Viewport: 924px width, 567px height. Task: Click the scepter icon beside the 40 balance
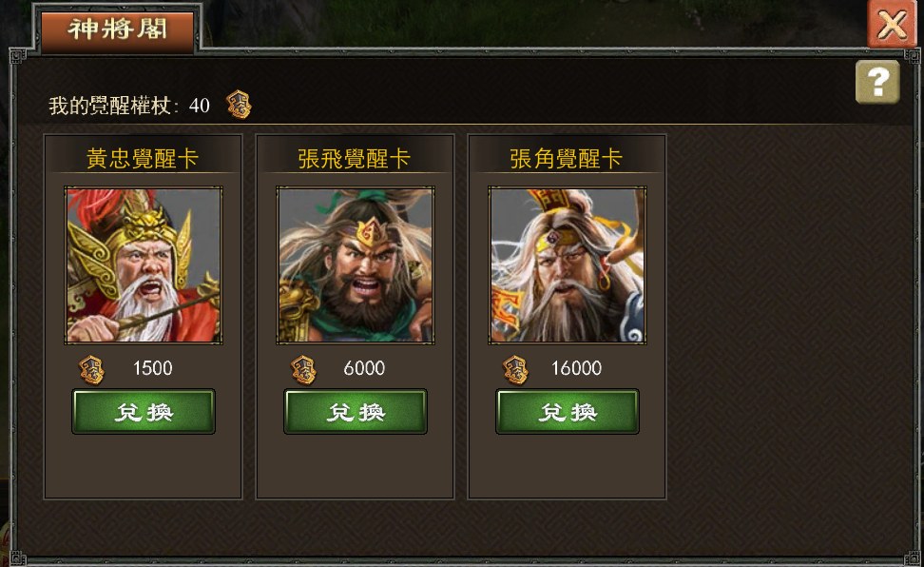(240, 105)
